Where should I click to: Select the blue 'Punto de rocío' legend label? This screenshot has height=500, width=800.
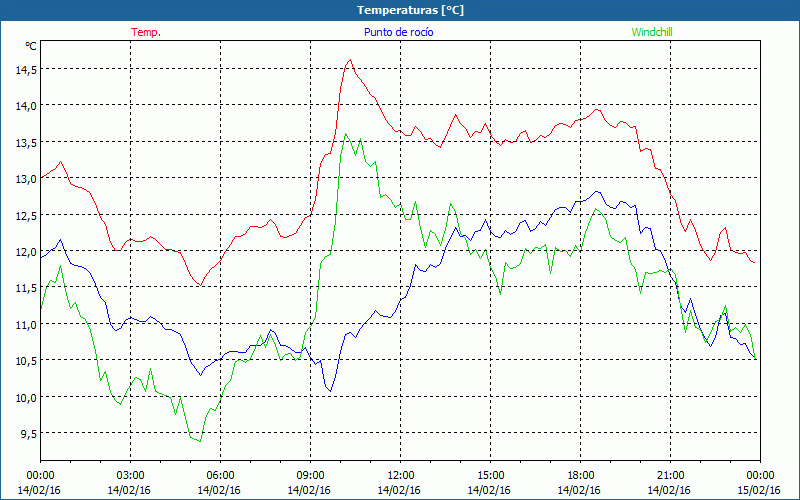point(398,32)
